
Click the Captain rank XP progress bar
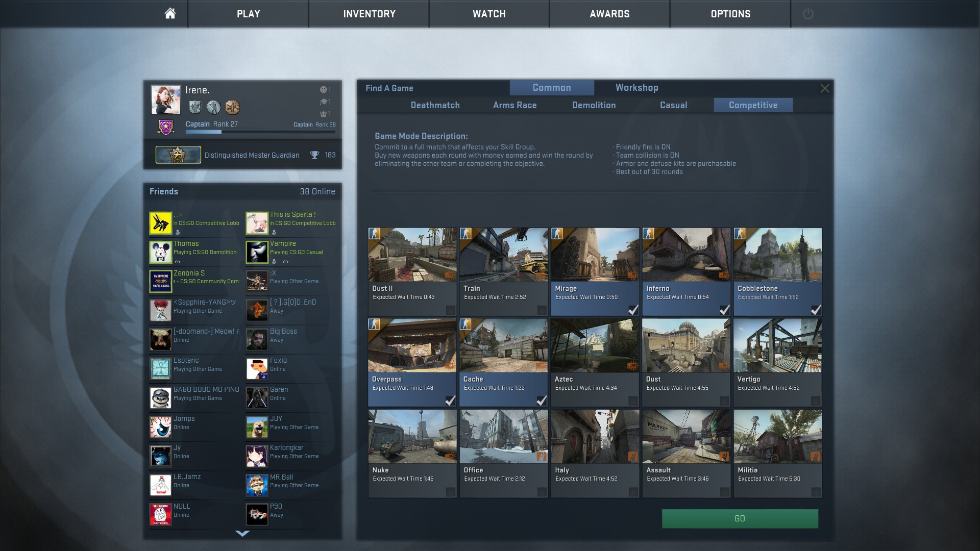tap(260, 132)
